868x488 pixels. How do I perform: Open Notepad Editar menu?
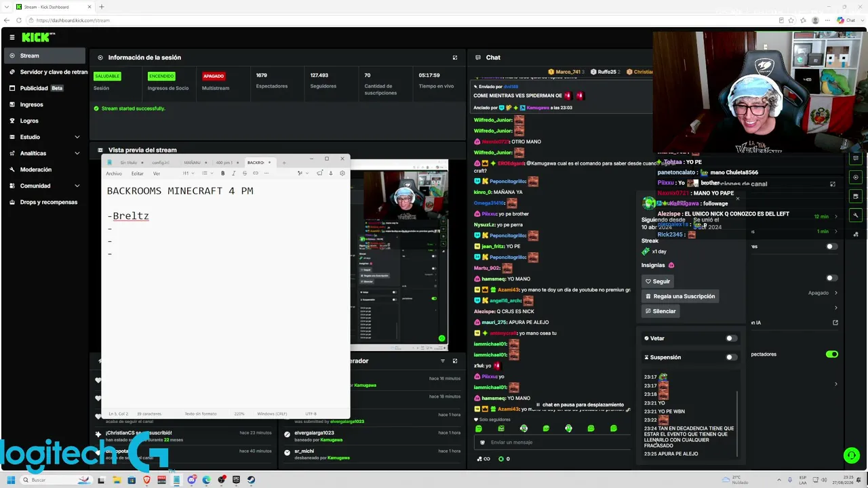click(x=137, y=174)
